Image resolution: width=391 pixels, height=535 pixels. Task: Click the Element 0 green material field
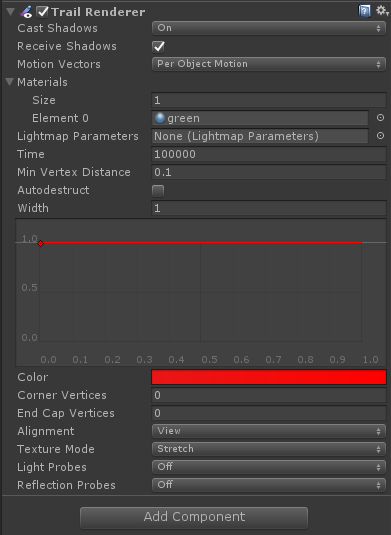260,118
